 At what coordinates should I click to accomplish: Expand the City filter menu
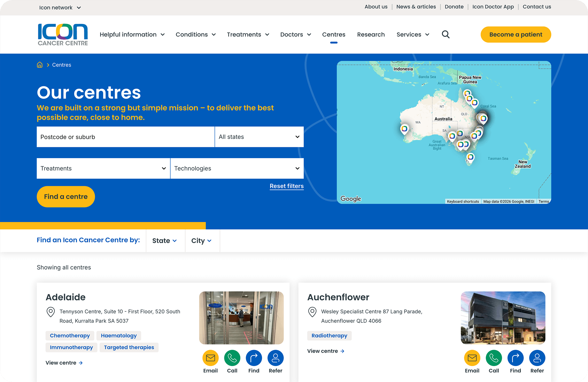[201, 241]
